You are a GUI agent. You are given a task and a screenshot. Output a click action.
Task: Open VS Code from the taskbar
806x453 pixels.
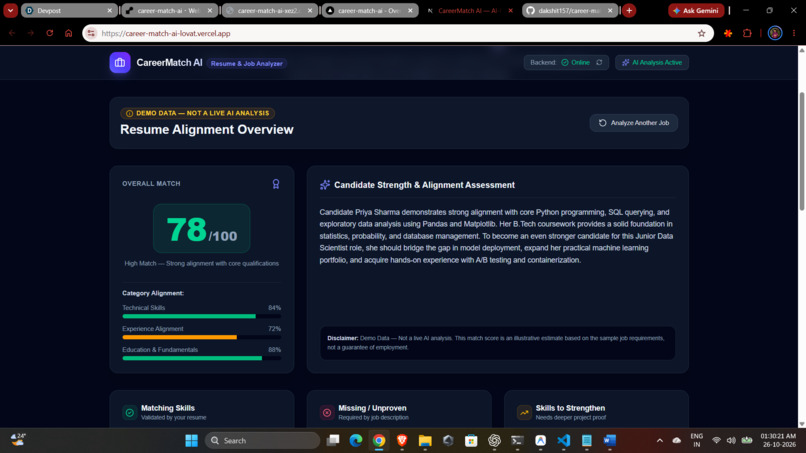[x=563, y=441]
